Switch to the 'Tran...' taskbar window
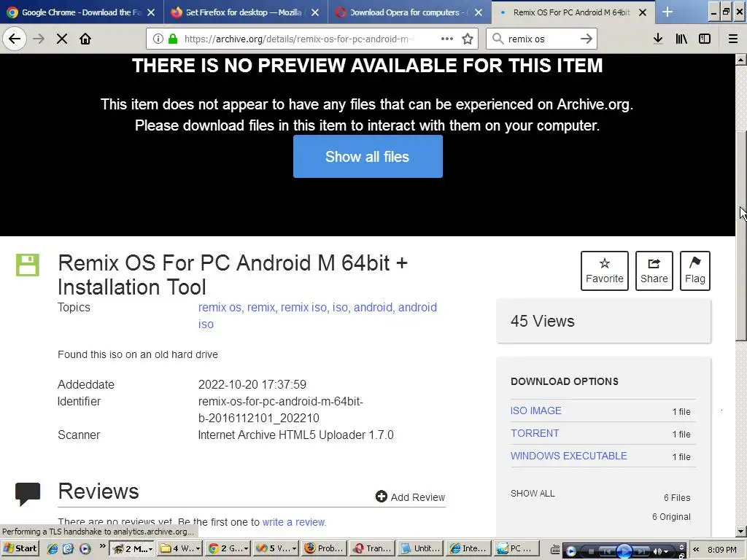This screenshot has height=560, width=747. (373, 548)
